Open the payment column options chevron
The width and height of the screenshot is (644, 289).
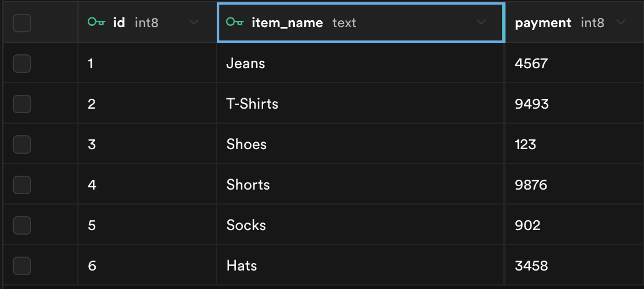(x=621, y=23)
